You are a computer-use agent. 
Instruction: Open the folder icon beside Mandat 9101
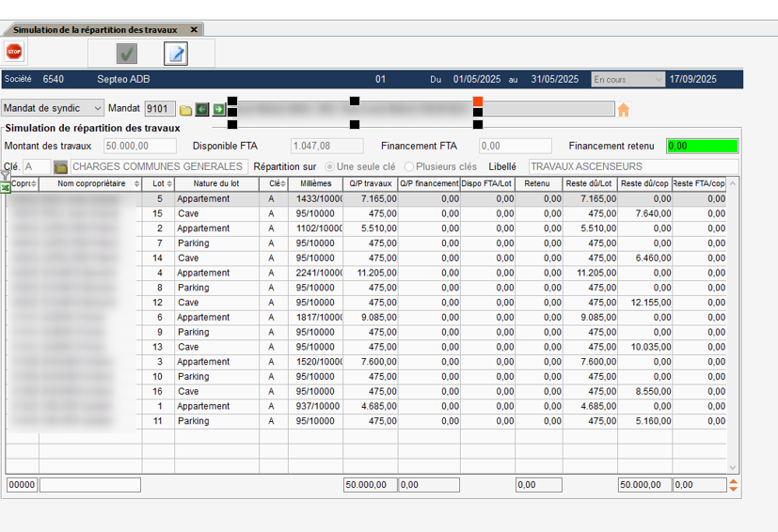tap(186, 110)
